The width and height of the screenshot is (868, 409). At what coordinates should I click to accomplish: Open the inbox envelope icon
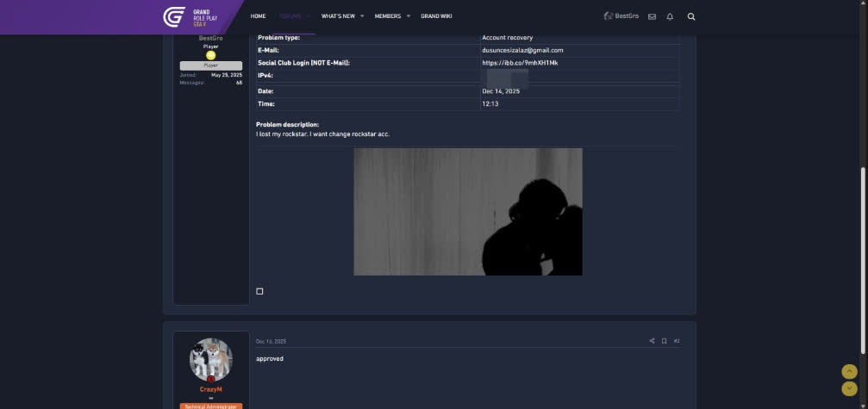652,16
